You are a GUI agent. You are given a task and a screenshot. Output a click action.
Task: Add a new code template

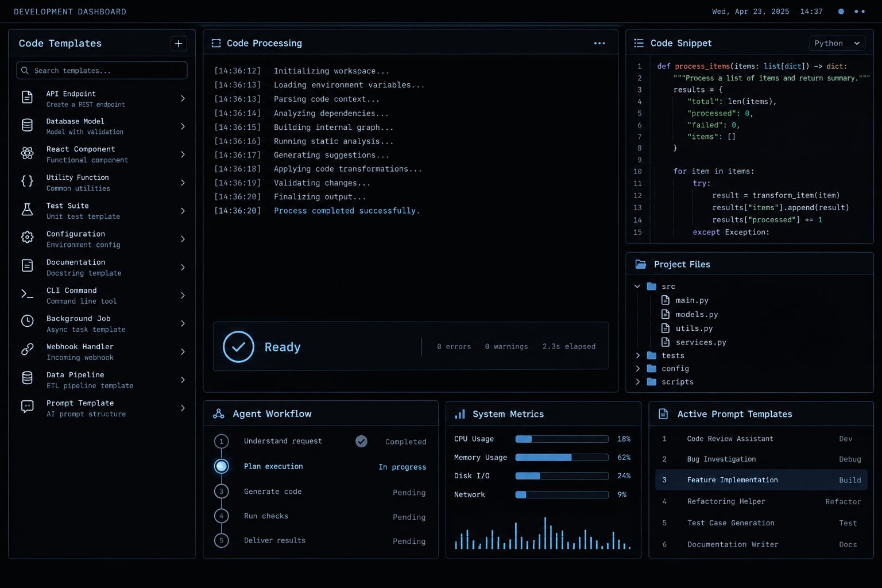coord(179,44)
